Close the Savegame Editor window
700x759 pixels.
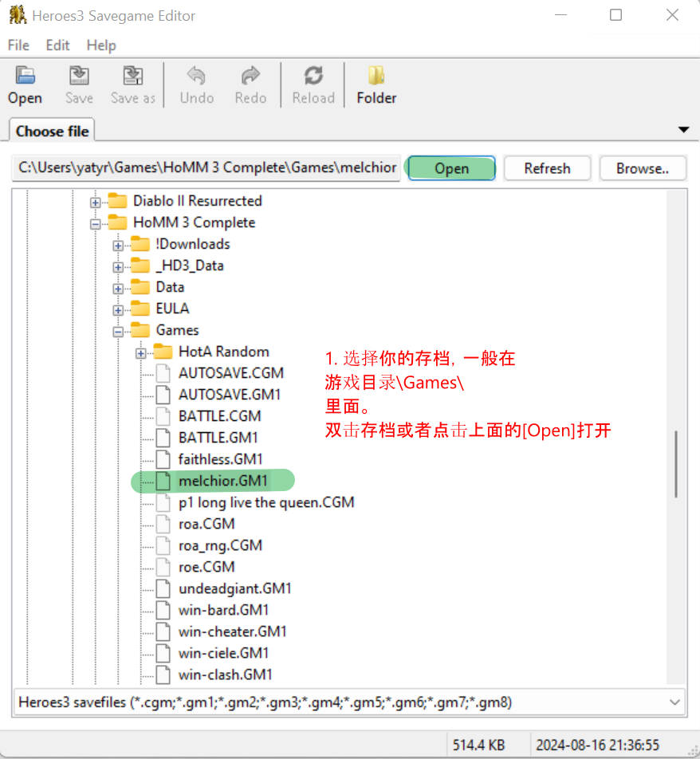pyautogui.click(x=672, y=15)
